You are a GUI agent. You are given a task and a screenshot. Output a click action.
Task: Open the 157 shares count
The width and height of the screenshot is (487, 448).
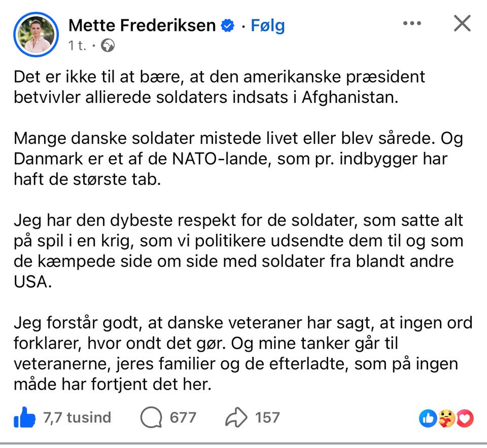[267, 418]
